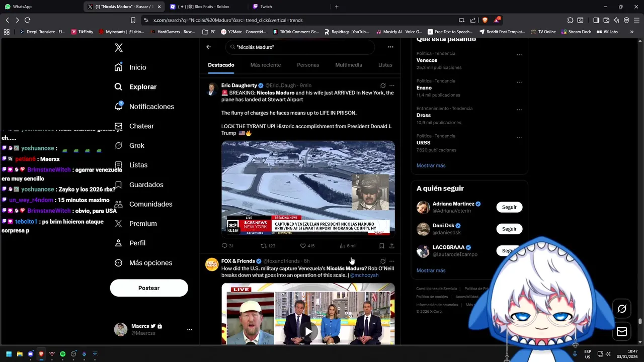The width and height of the screenshot is (644, 362).
Task: Switch to Personas tab
Action: coord(308,65)
